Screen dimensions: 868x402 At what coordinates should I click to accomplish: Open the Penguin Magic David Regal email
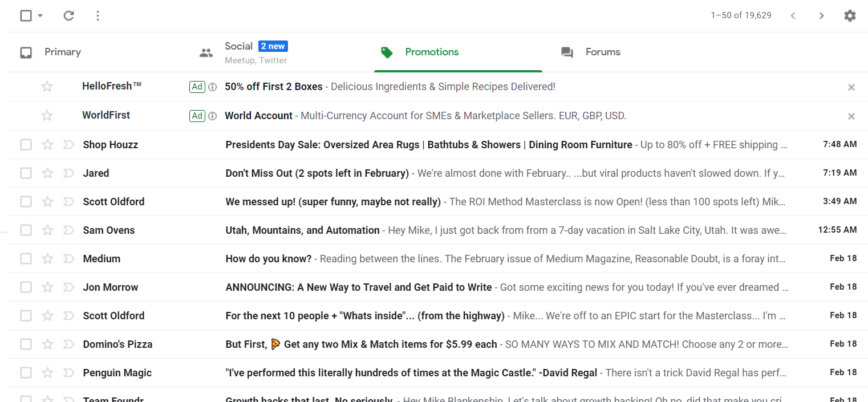click(x=437, y=373)
